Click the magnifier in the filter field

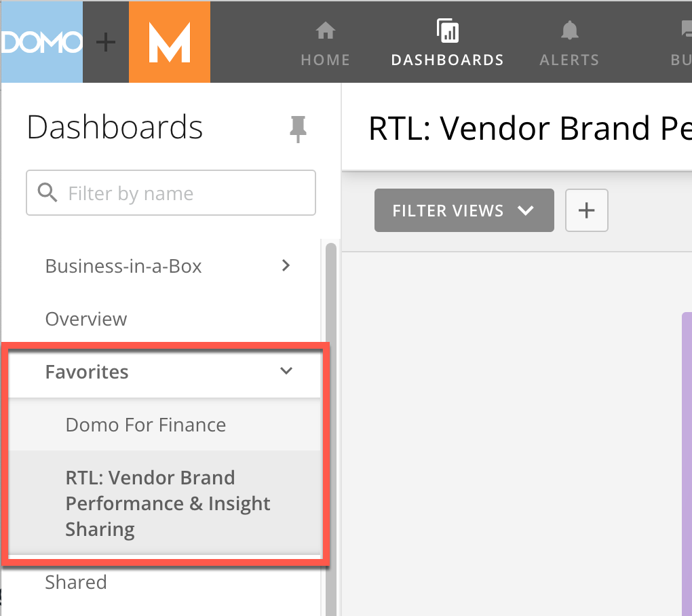pos(47,193)
